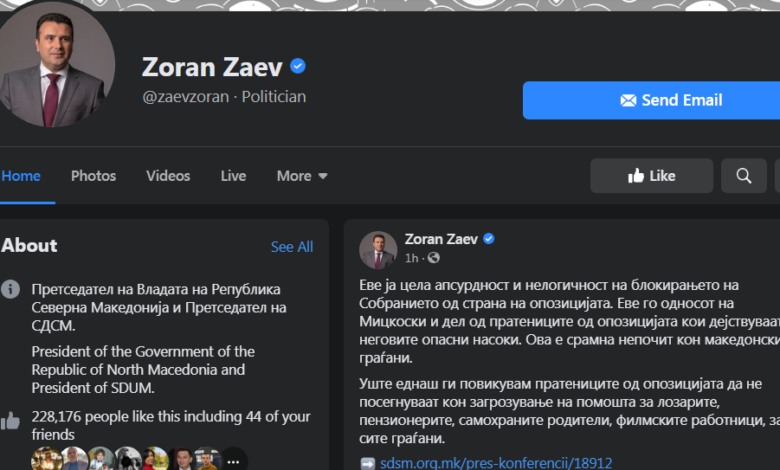Click the Send Email button

click(x=651, y=100)
